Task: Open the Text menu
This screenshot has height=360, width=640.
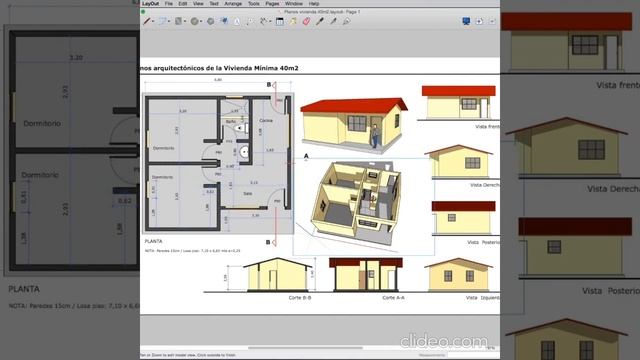Action: (x=214, y=4)
